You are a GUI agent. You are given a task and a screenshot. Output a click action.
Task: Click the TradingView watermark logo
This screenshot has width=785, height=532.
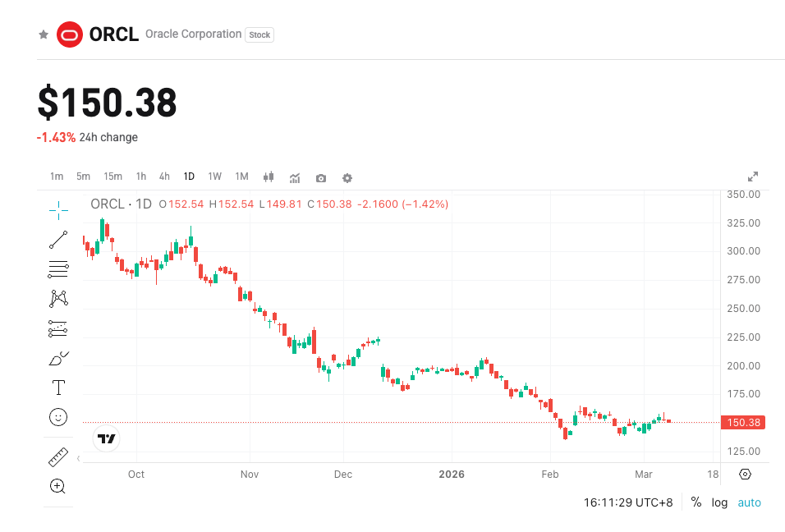[105, 439]
